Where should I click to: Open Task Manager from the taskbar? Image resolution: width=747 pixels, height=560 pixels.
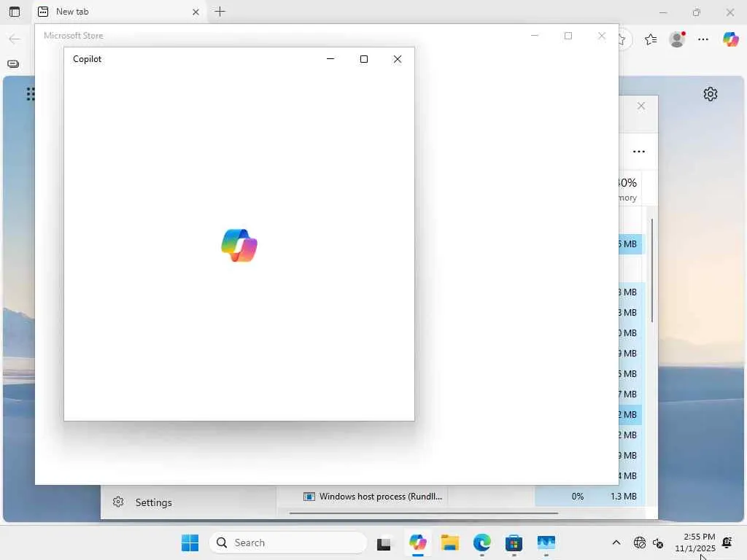546,542
